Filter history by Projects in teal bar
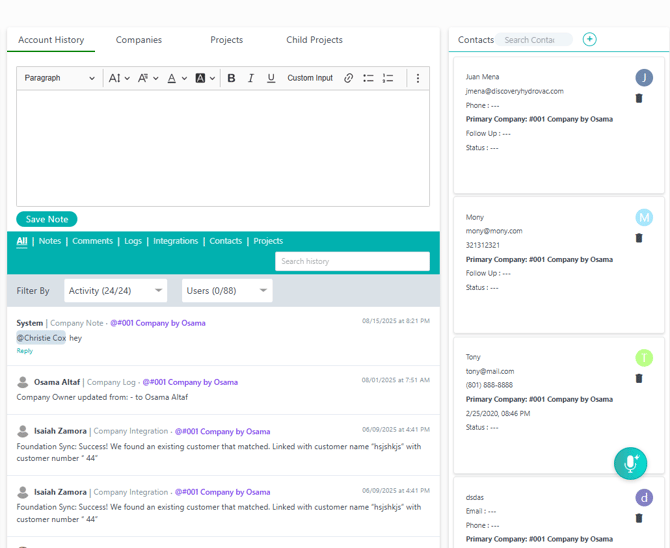670x548 pixels. 268,241
